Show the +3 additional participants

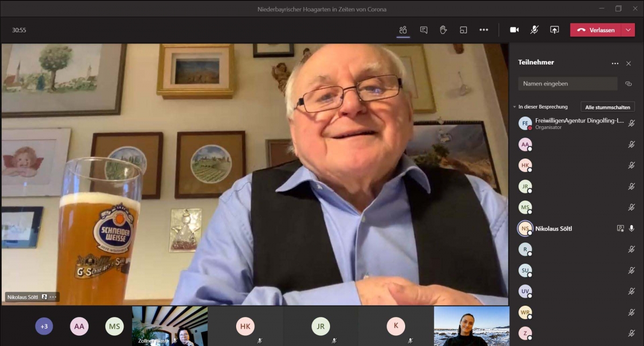click(44, 326)
